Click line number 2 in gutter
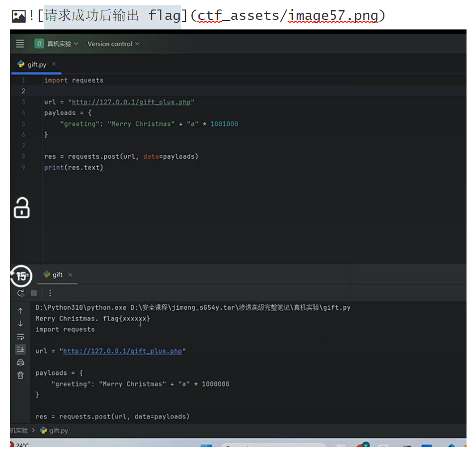The height and width of the screenshot is (456, 476). point(23,91)
